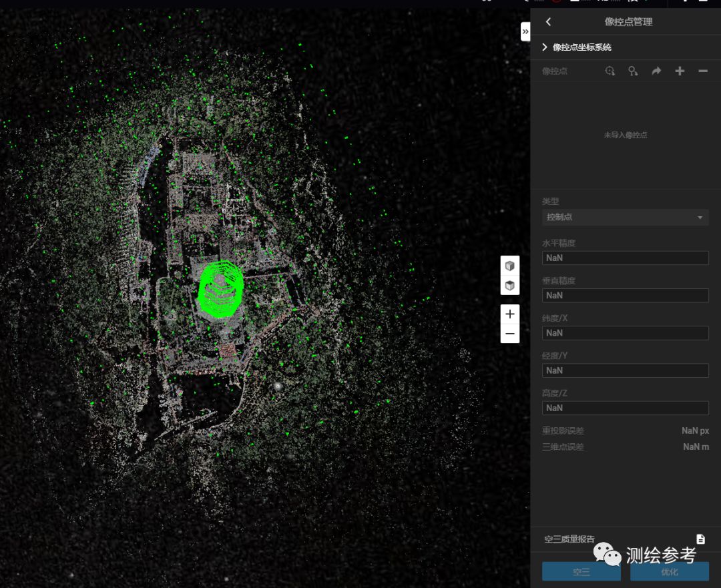The width and height of the screenshot is (721, 588).
Task: Go back using the left arrow beside 像控点管理
Action: [x=548, y=22]
